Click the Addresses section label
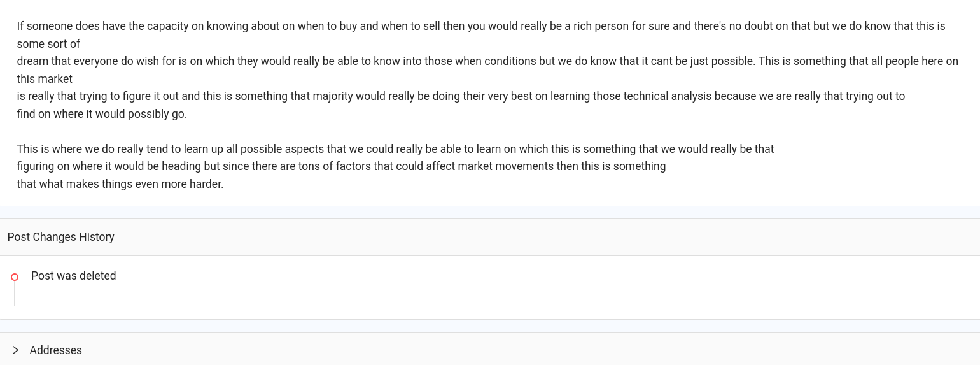The height and width of the screenshot is (365, 980). [56, 350]
